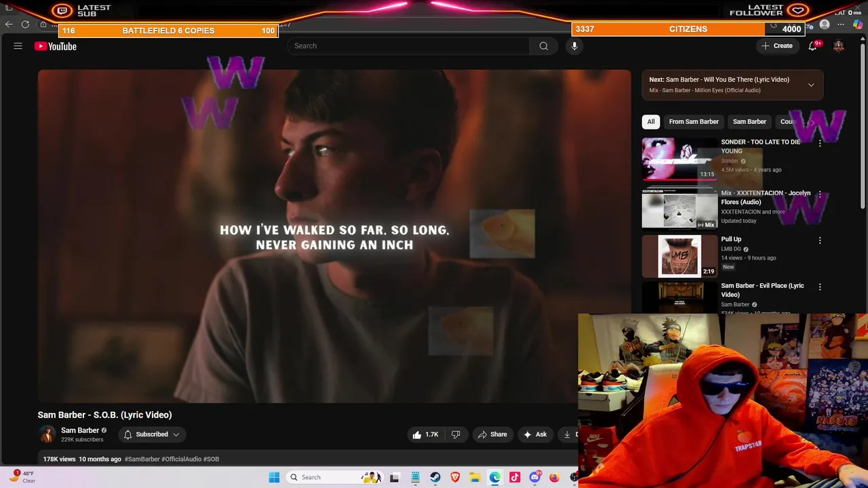Click the #SamBarber hashtag
Screen dimensions: 868x488
point(142,459)
